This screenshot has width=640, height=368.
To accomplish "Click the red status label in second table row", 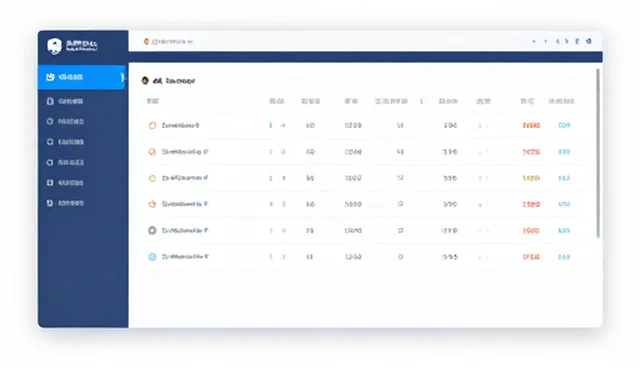I will point(531,152).
